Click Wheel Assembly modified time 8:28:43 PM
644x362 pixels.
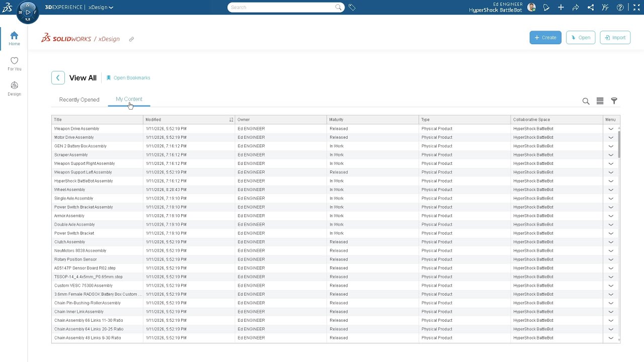pos(166,190)
